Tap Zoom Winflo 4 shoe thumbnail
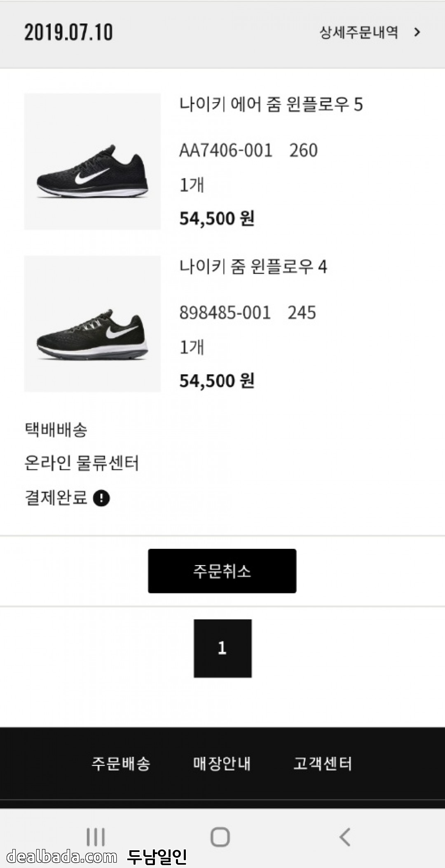445x868 pixels. [92, 324]
